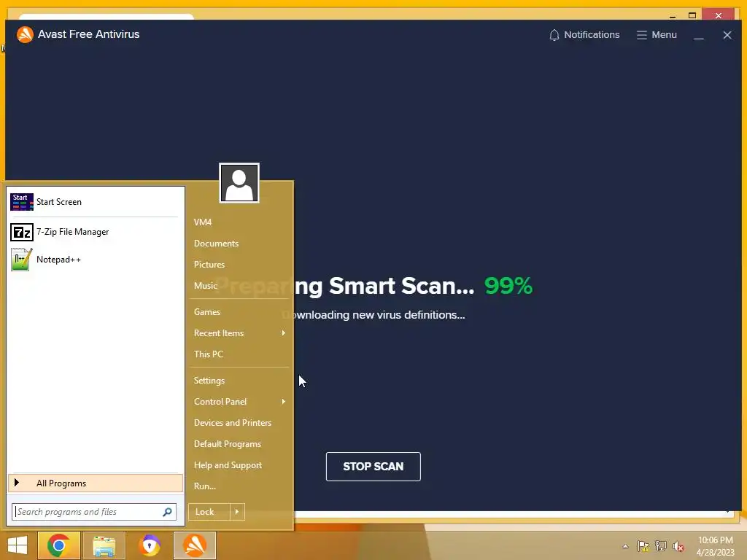Click the search magnifier icon
The width and height of the screenshot is (747, 560).
click(x=167, y=512)
